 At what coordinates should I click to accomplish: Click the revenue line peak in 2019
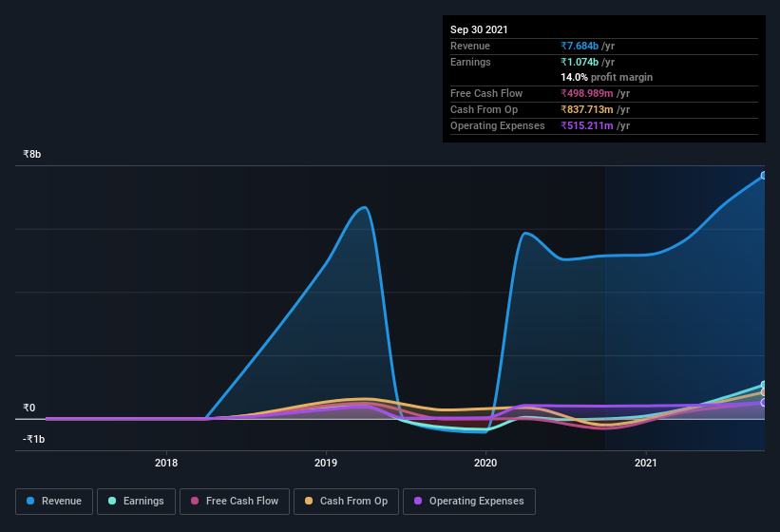tap(365, 207)
